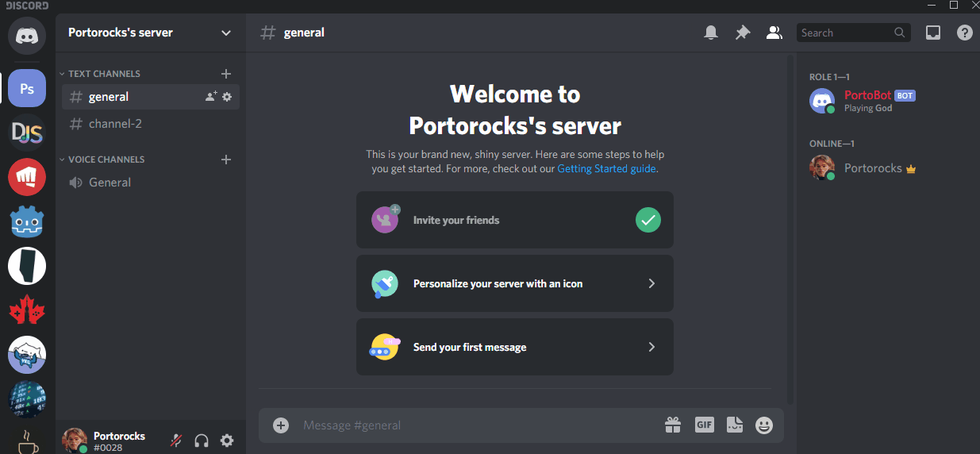Toggle the member list

coord(774,33)
